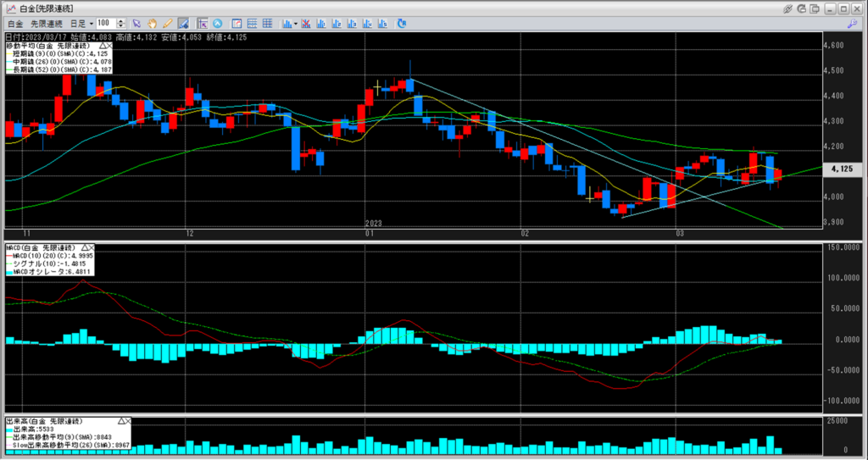
Task: Open the chart indicator dropdown arrow
Action: click(294, 23)
